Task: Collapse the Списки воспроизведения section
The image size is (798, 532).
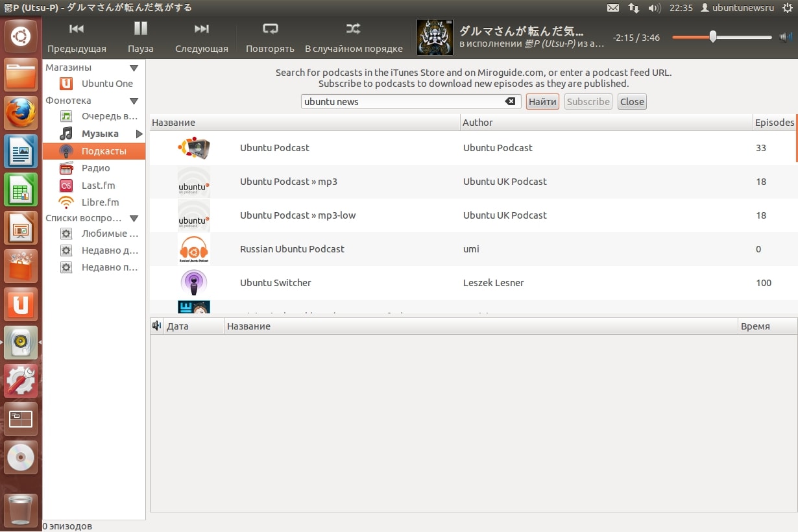Action: (134, 219)
